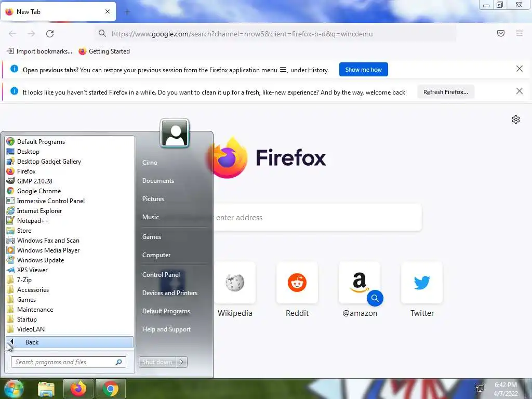Close the New Tab tab
Viewport: 532px width, 399px height.
108,11
